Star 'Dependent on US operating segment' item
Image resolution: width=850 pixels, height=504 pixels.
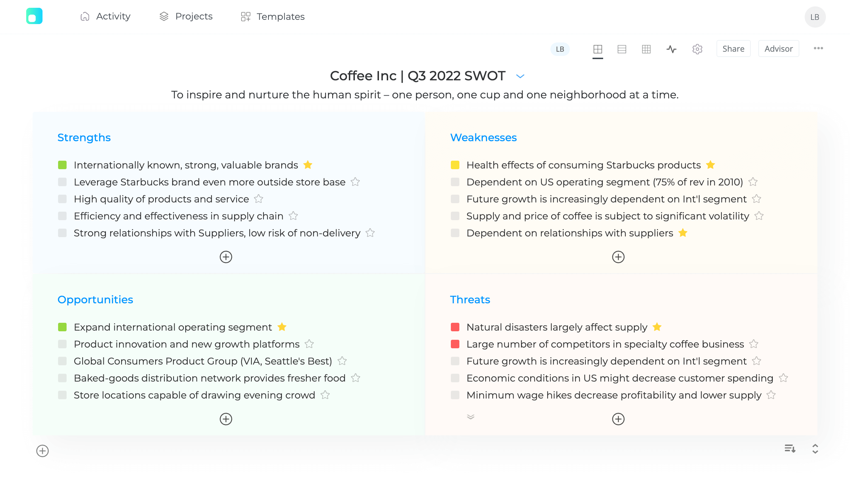pos(753,182)
